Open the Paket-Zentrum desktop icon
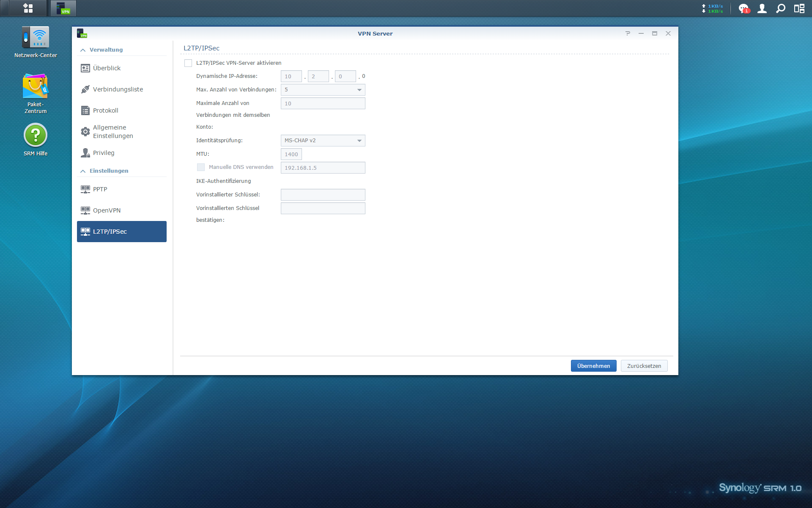This screenshot has width=812, height=508. tap(36, 87)
